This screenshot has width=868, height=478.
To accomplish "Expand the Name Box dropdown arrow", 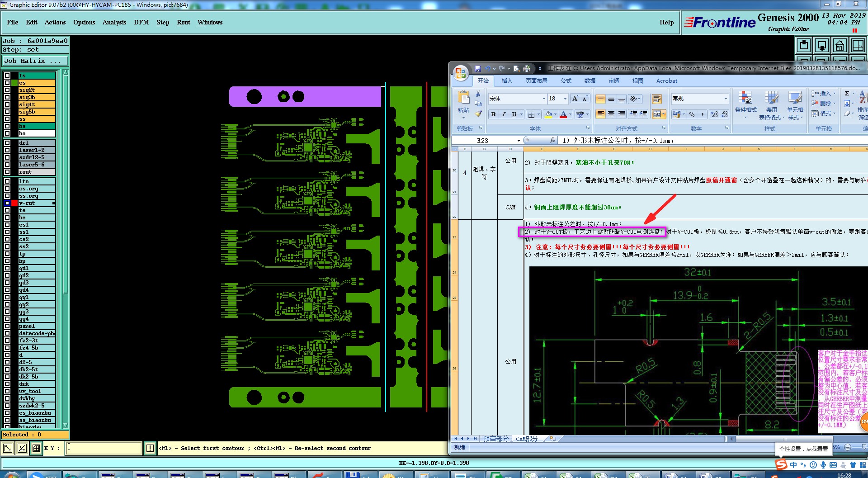I will pyautogui.click(x=519, y=141).
